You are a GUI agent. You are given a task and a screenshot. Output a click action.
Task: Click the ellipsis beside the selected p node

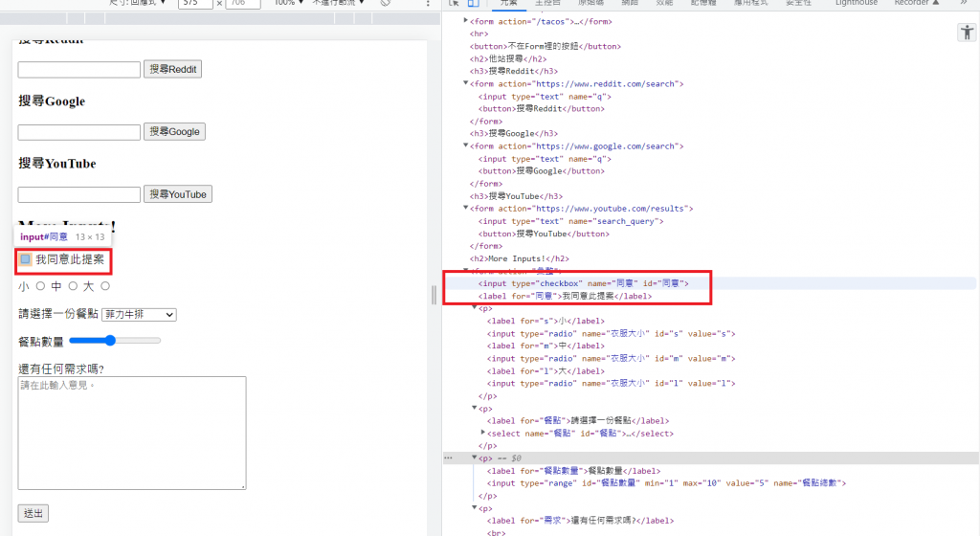[x=448, y=458]
